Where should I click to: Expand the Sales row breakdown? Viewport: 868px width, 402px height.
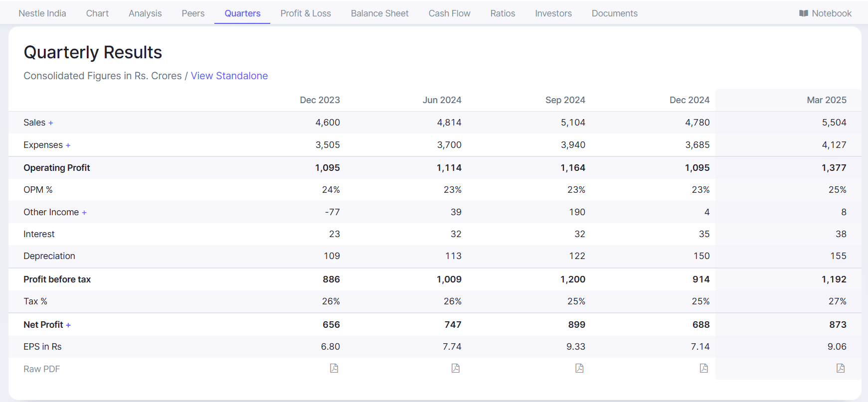51,123
